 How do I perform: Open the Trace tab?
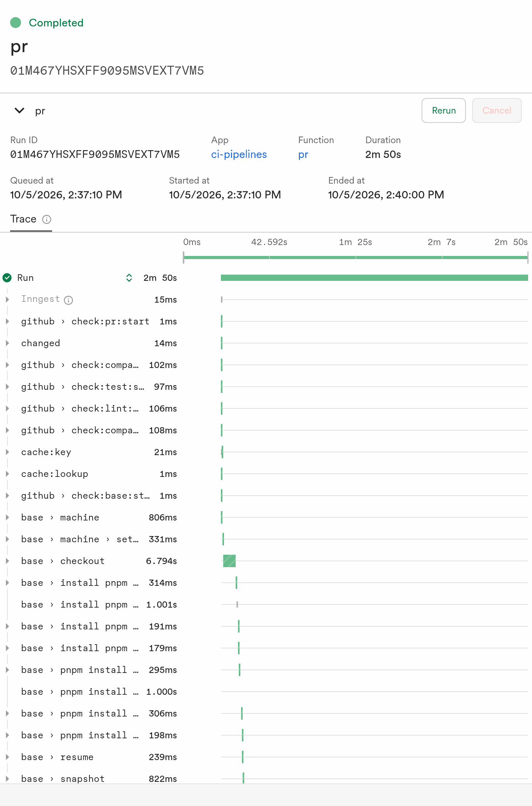[23, 219]
